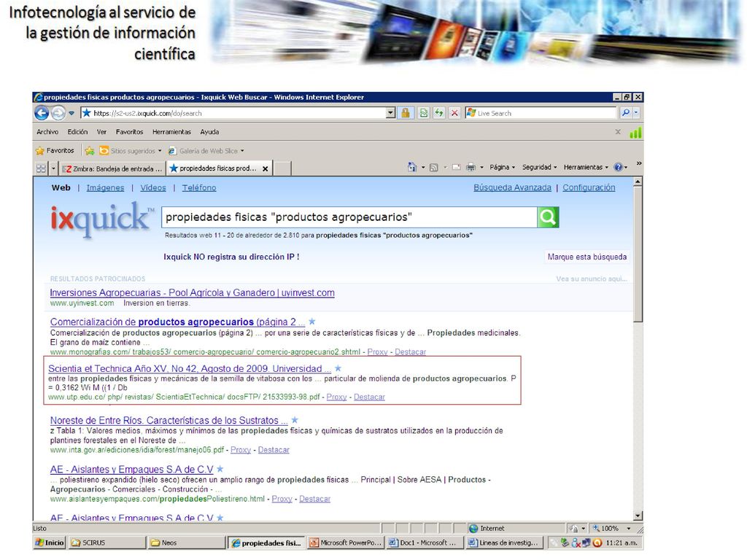Open sponsored Inversiones Agropecuarias result link
The height and width of the screenshot is (560, 747).
(192, 292)
